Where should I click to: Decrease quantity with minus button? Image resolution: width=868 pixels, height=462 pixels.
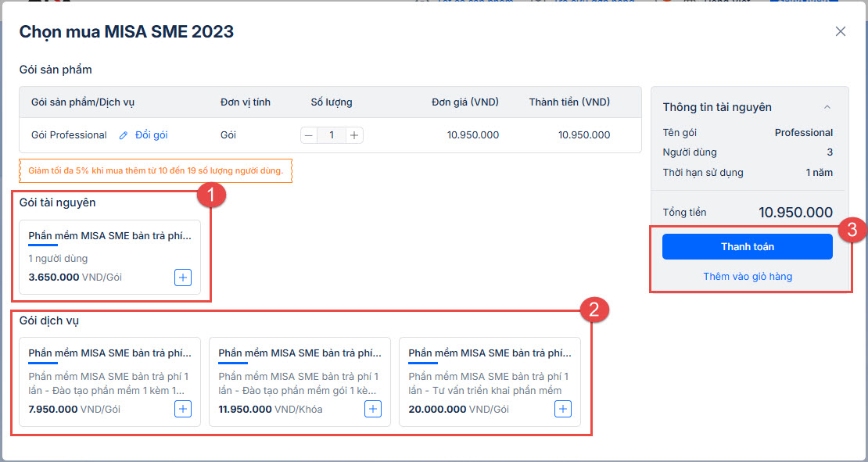[309, 135]
